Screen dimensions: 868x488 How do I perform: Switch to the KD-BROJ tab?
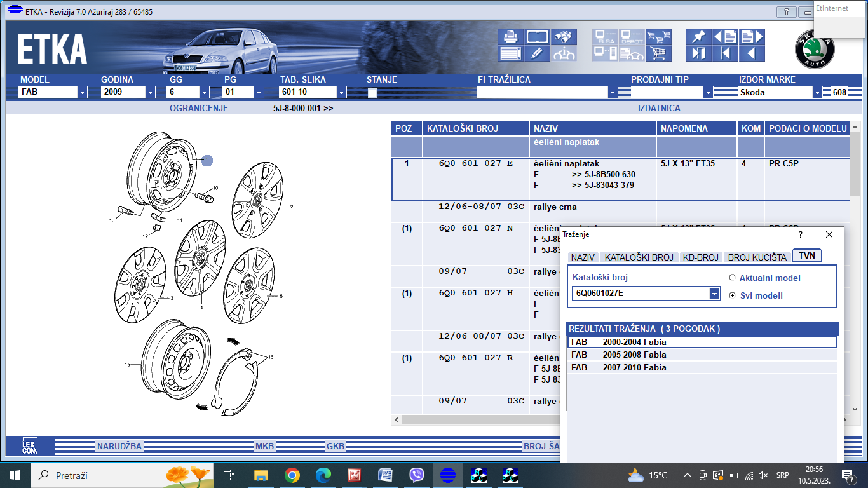pyautogui.click(x=700, y=257)
